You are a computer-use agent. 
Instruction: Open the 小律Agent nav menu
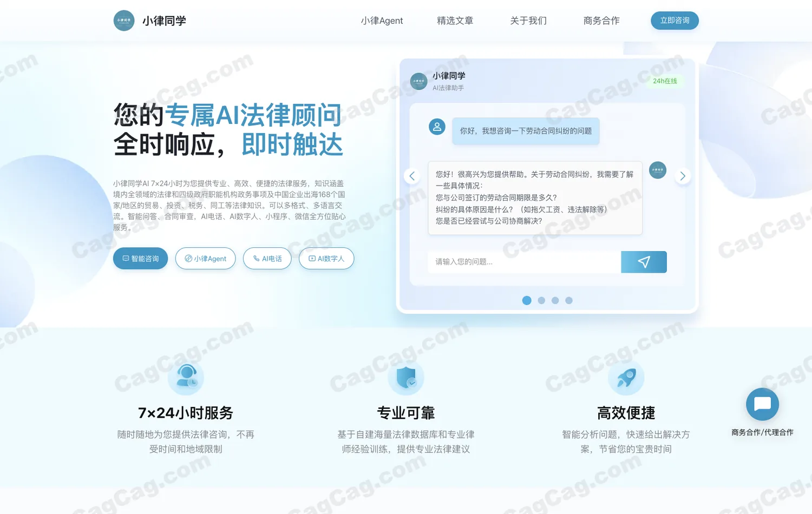click(x=382, y=21)
